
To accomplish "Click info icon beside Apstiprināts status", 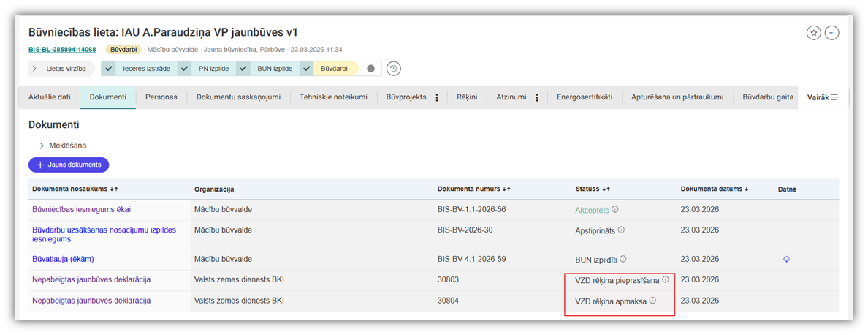I will 621,230.
